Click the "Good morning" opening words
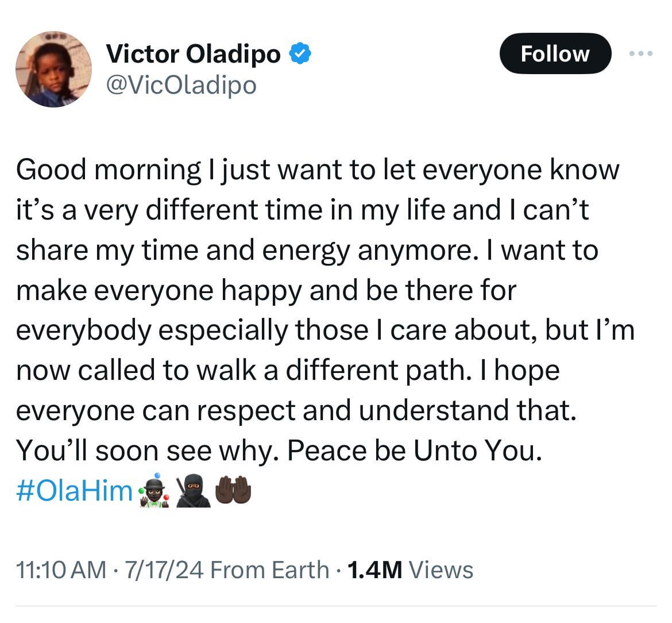This screenshot has width=672, height=623. (107, 170)
